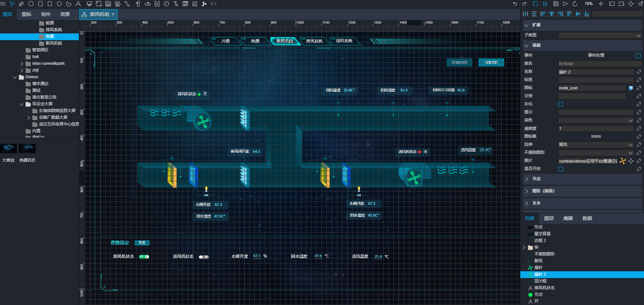Click the 排风系统 navigation button in canvas
This screenshot has height=305, width=644.
(x=314, y=41)
